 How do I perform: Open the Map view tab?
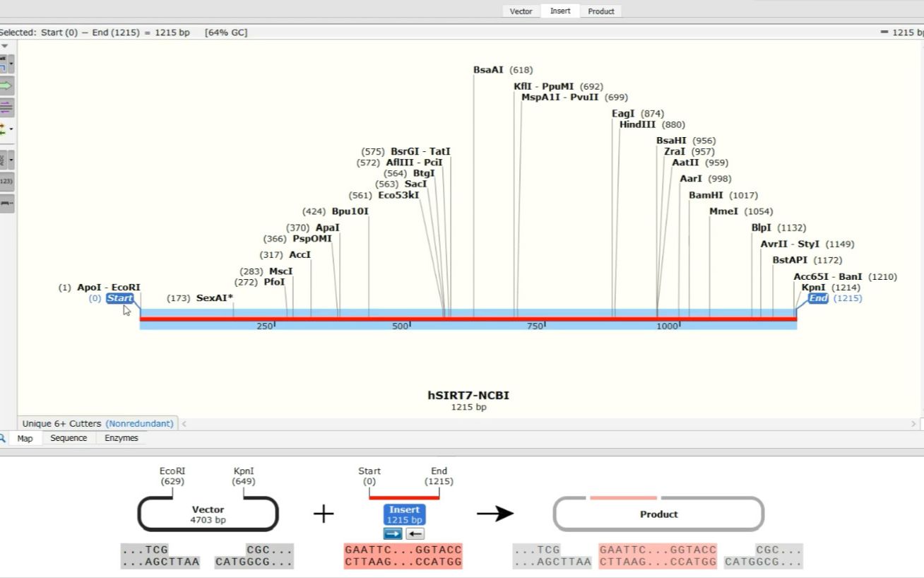(25, 438)
